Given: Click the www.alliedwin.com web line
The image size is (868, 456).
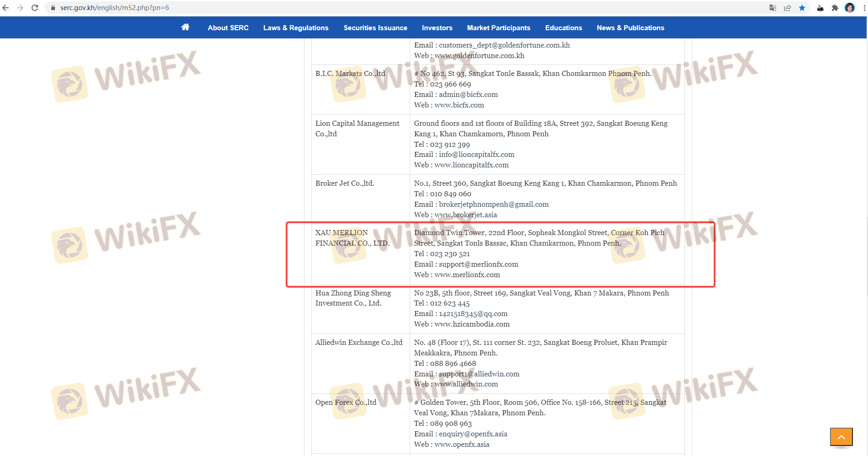Looking at the screenshot, I should click(x=456, y=384).
